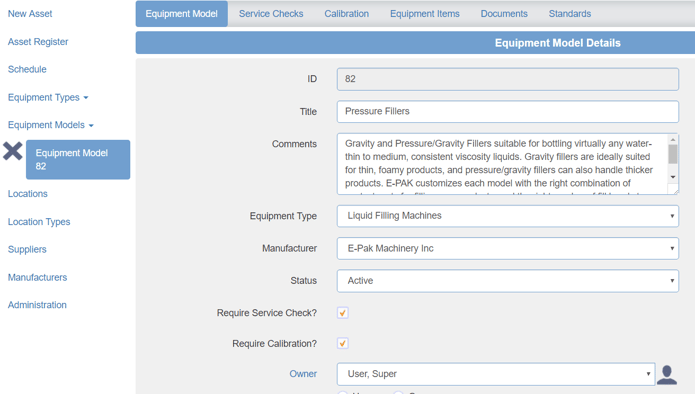
Task: Click the Title input field
Action: (508, 112)
